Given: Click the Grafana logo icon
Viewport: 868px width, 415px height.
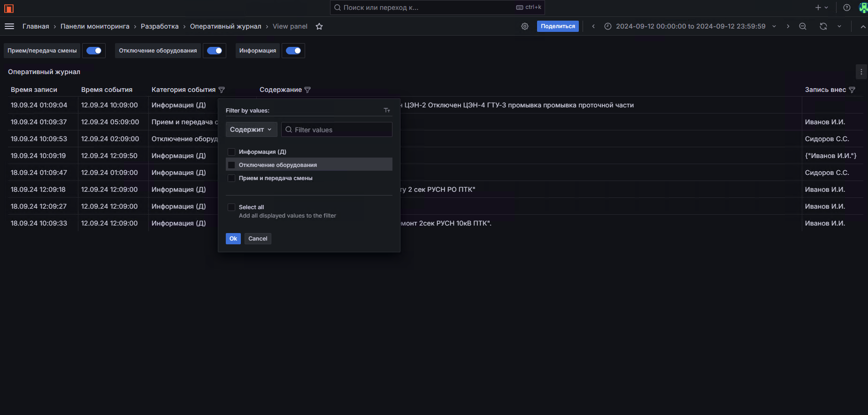Looking at the screenshot, I should pyautogui.click(x=8, y=8).
